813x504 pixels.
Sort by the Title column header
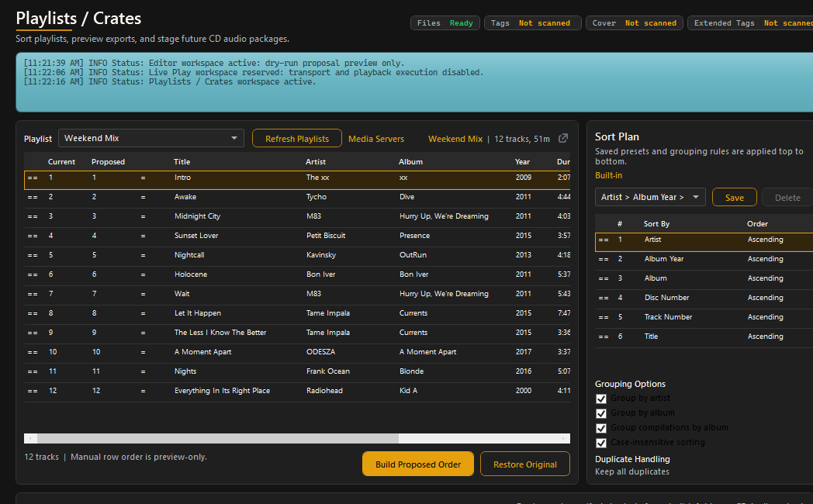(182, 161)
